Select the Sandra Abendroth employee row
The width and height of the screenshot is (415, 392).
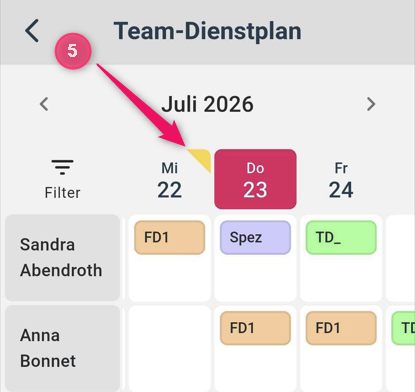pos(62,258)
